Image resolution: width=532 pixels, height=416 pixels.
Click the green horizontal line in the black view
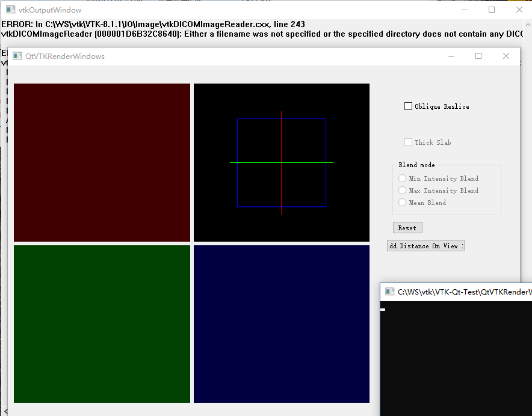tap(259, 162)
